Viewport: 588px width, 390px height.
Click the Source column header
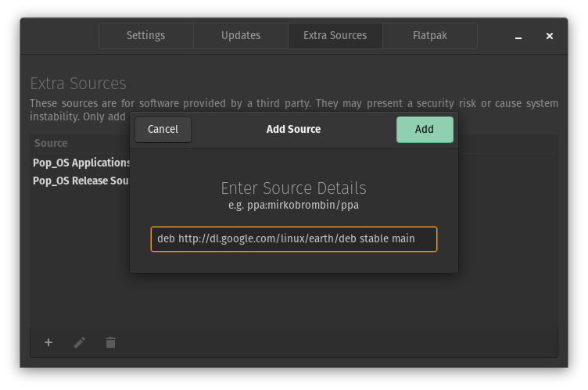point(51,143)
